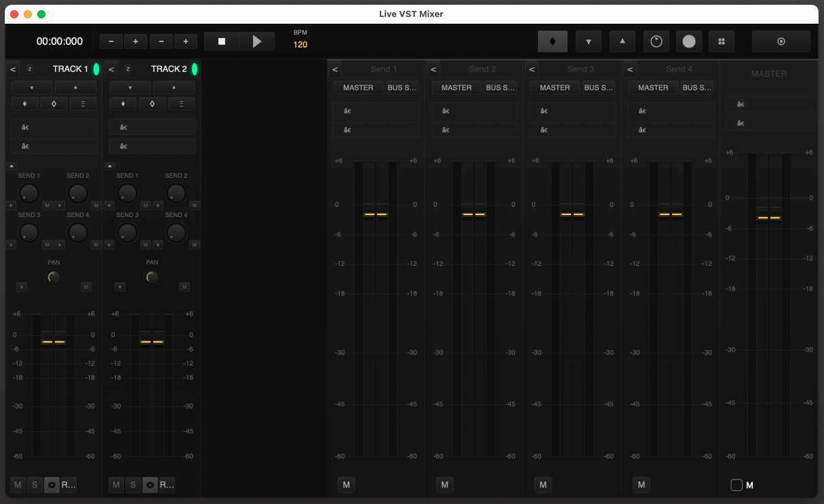This screenshot has height=504, width=824.
Task: Open Track 1's down-triangle dropdown
Action: coord(32,88)
